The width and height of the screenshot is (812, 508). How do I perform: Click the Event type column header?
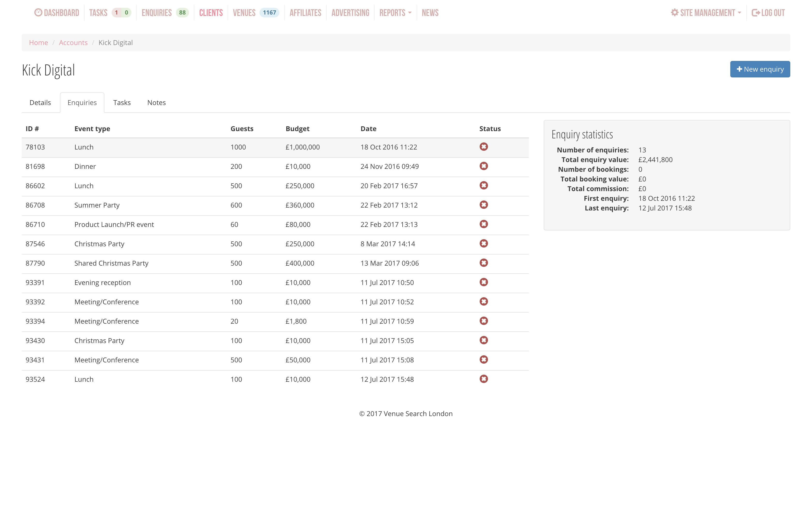pos(92,129)
